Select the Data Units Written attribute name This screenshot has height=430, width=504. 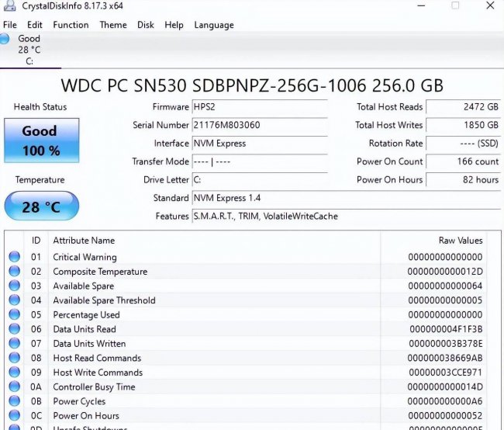point(89,344)
